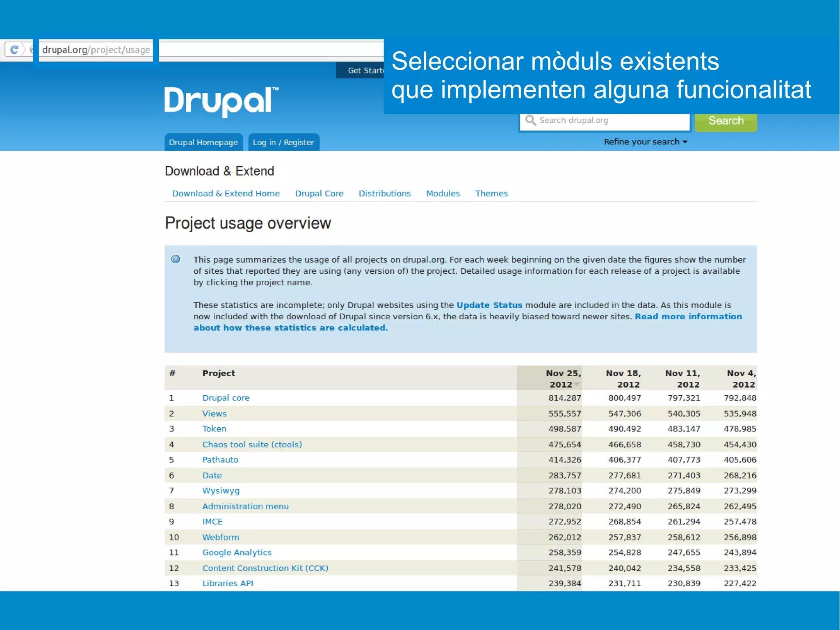Open the Wysiwyg project link

click(x=221, y=490)
